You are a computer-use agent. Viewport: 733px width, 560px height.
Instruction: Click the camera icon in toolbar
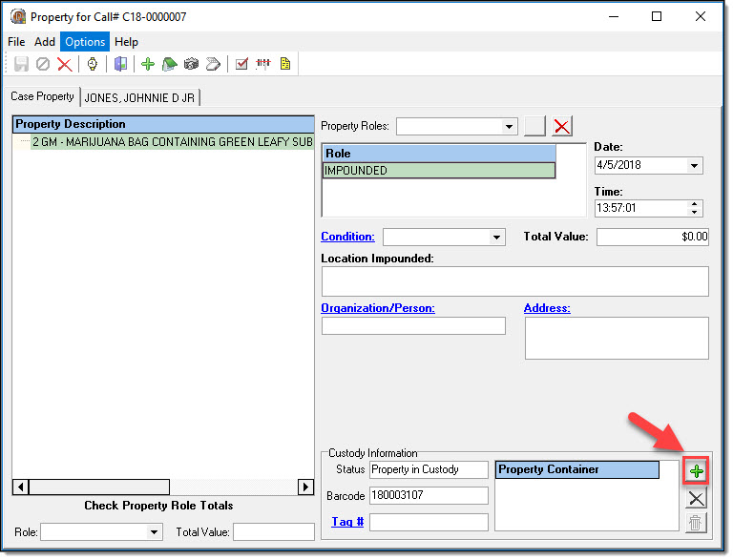[191, 64]
